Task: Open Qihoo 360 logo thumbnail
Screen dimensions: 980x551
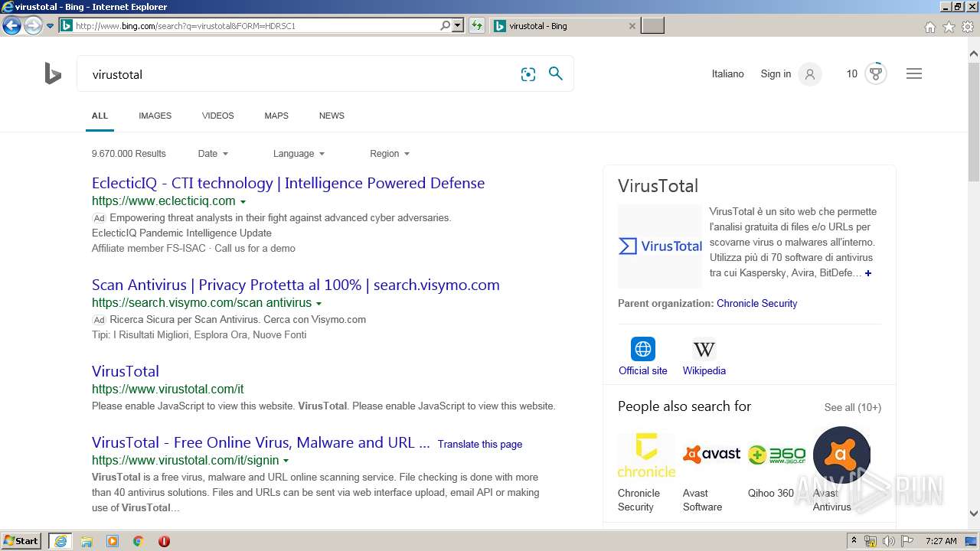Action: [x=776, y=455]
